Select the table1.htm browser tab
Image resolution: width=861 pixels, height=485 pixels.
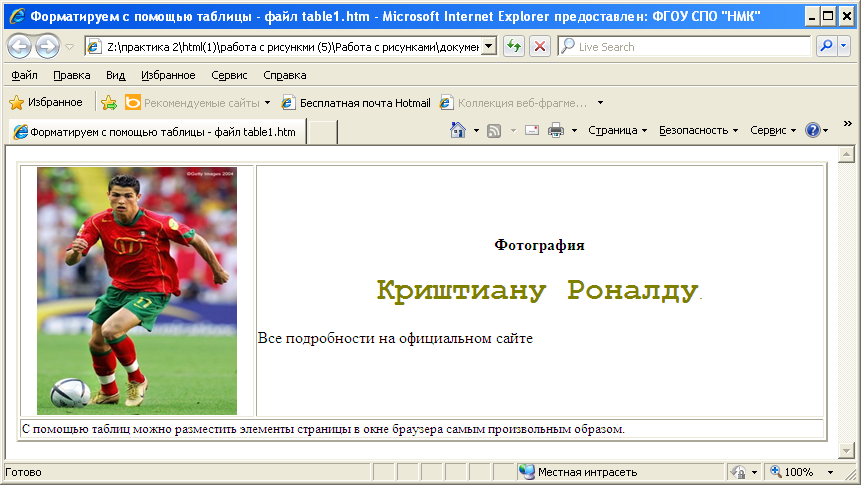pyautogui.click(x=157, y=132)
